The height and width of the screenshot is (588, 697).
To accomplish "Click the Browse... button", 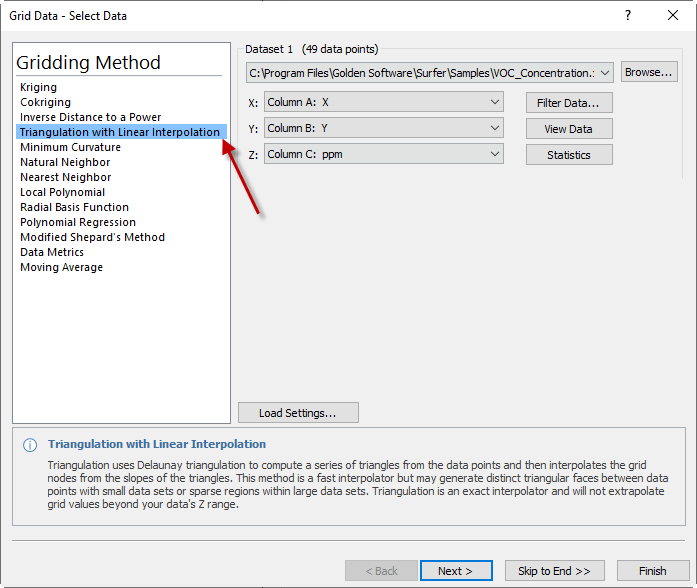I will point(649,72).
